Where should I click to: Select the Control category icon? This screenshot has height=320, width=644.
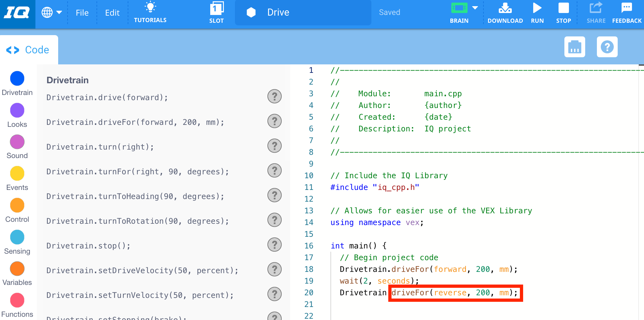click(17, 205)
